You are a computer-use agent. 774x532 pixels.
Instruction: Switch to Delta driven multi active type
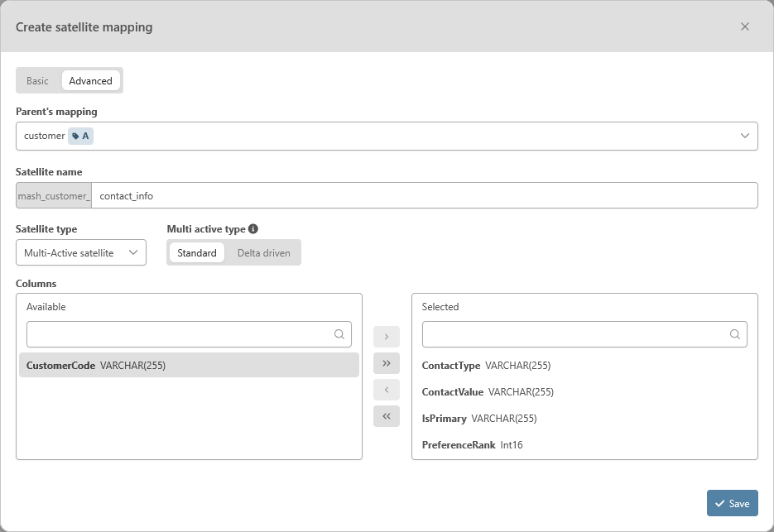tap(263, 253)
